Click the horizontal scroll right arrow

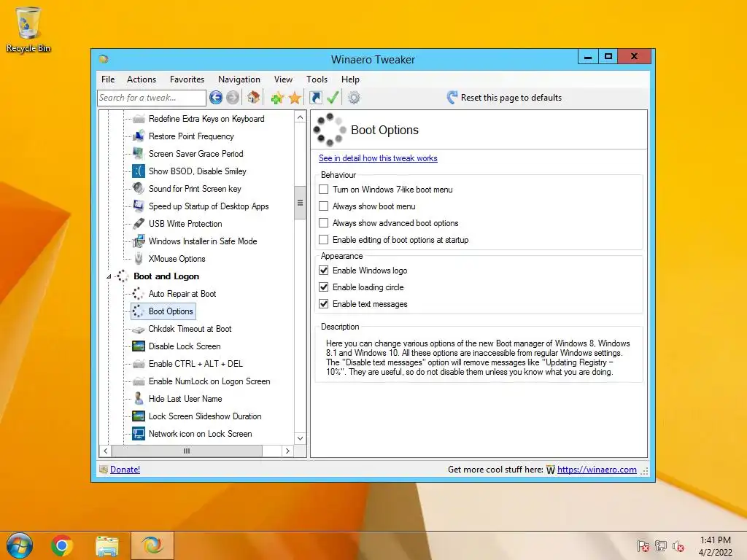287,451
